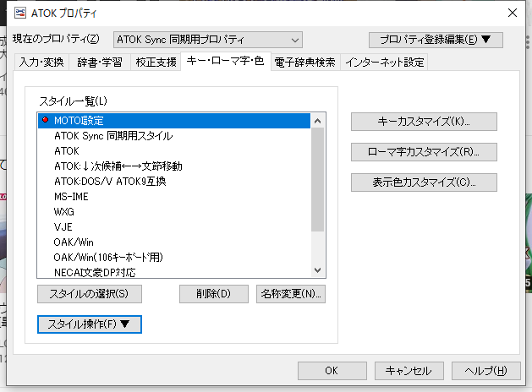Select the VJE style entry
The image size is (532, 392).
point(174,227)
